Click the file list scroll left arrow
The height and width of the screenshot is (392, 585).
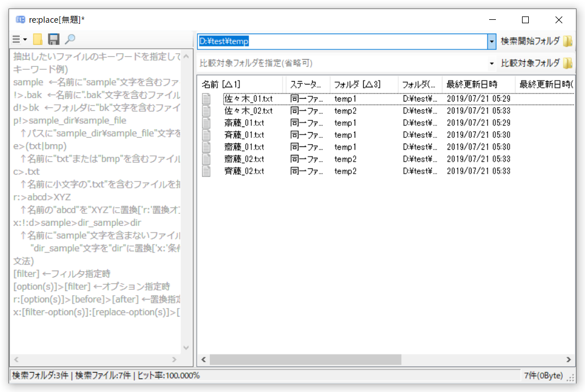click(x=204, y=360)
